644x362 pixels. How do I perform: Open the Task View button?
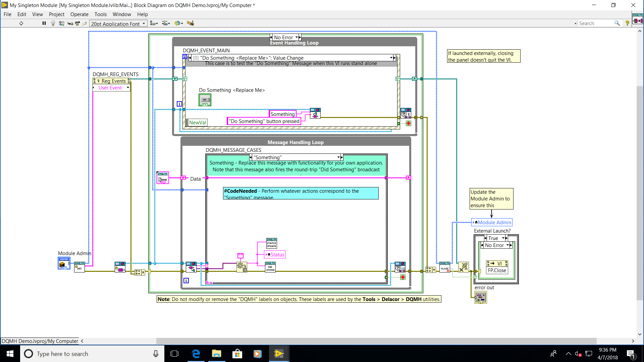coord(174,354)
